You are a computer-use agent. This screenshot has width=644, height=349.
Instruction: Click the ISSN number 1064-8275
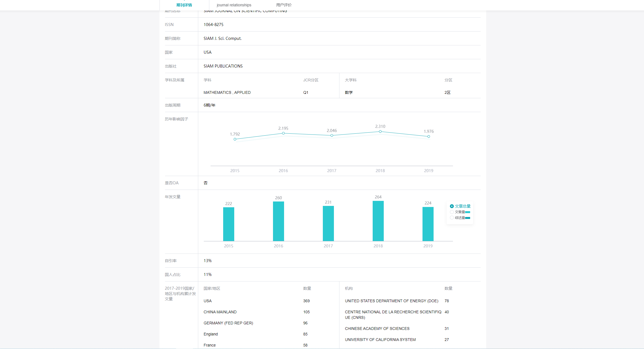(x=213, y=25)
